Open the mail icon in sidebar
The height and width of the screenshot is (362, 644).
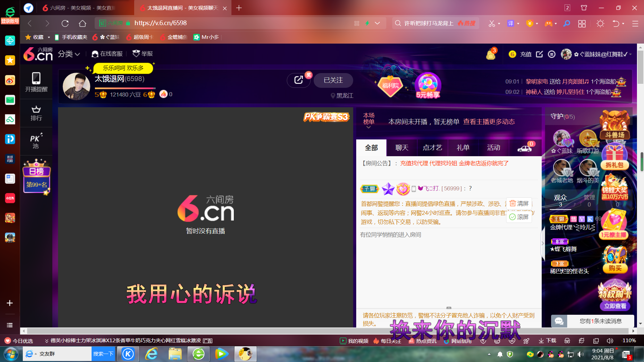(10, 100)
